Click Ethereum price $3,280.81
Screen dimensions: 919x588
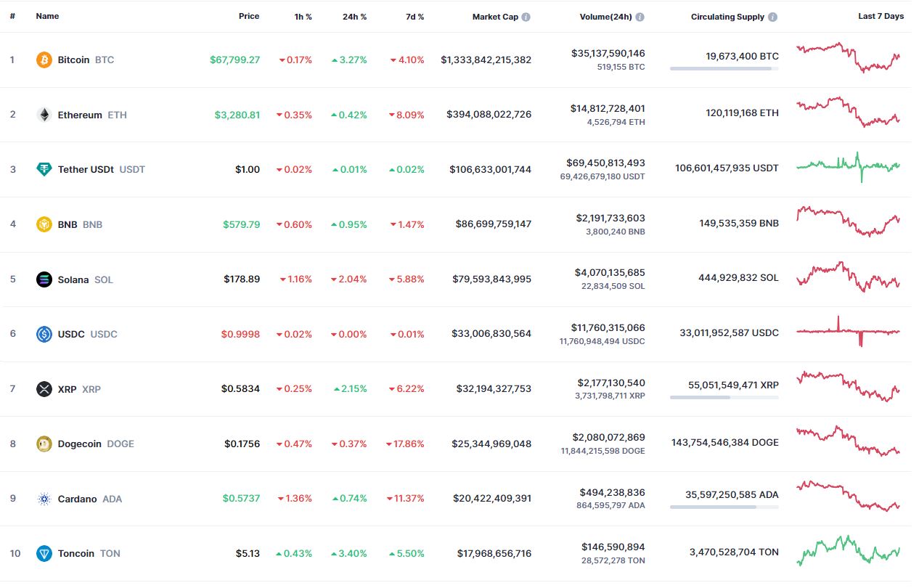237,115
